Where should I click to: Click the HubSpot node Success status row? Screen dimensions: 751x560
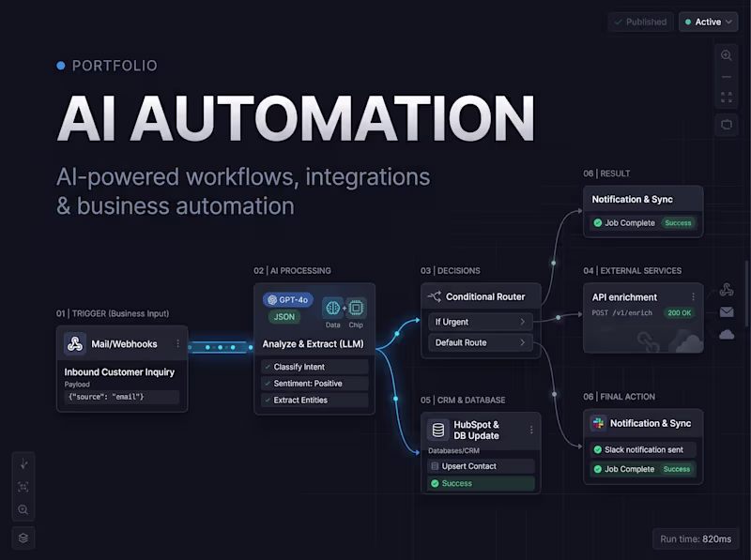pyautogui.click(x=481, y=483)
